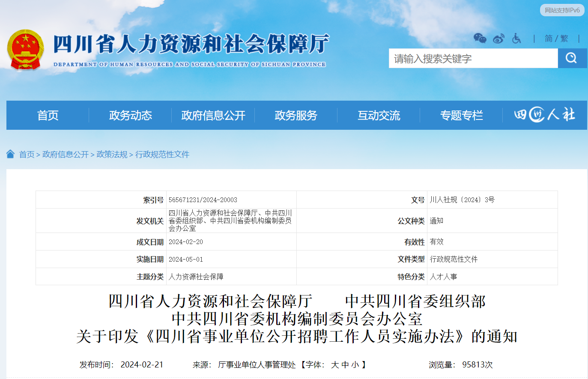Click the 四川人社 logo in nav bar
The image size is (588, 379).
tap(545, 115)
